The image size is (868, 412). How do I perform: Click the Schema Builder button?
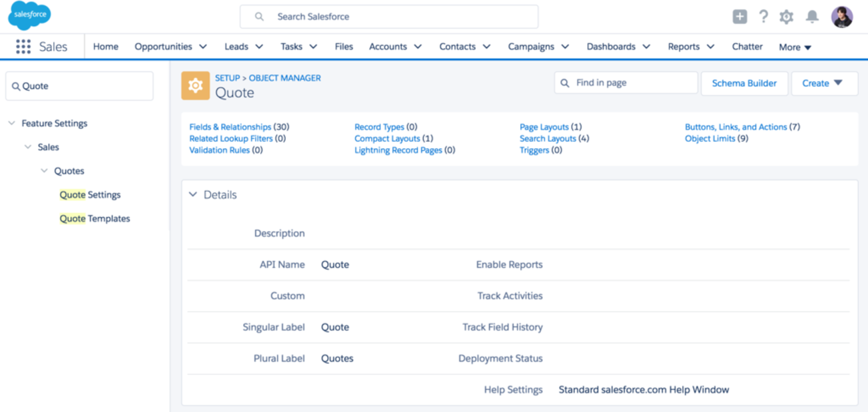click(744, 83)
